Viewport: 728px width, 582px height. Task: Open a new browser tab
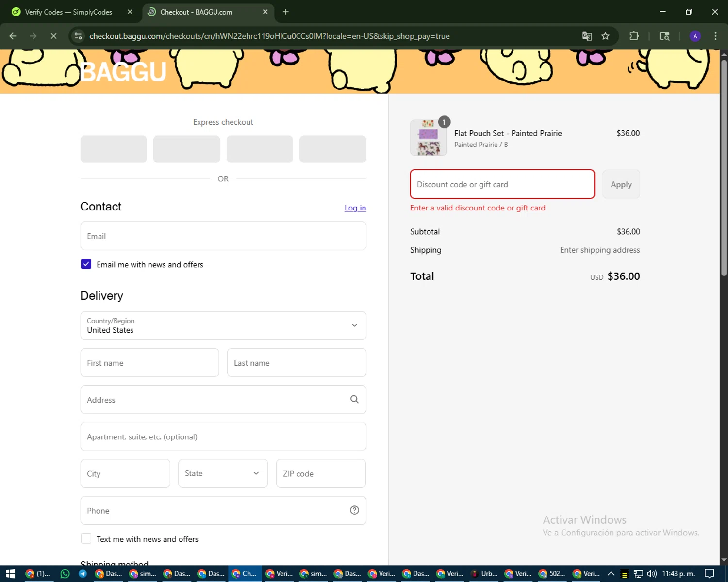285,12
